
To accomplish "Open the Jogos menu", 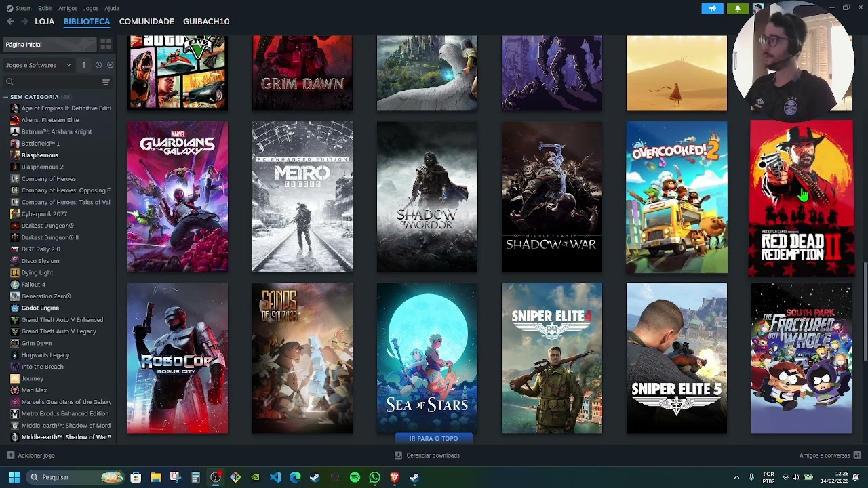I will (x=91, y=8).
